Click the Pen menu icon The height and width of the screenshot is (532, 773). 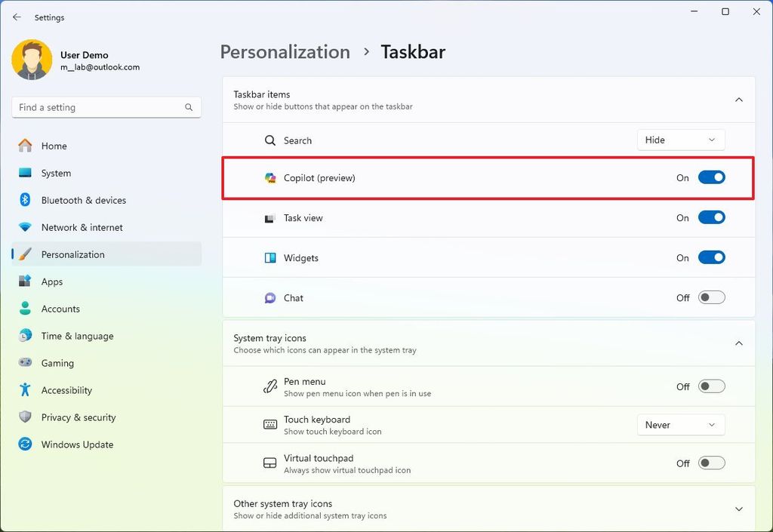click(x=269, y=386)
